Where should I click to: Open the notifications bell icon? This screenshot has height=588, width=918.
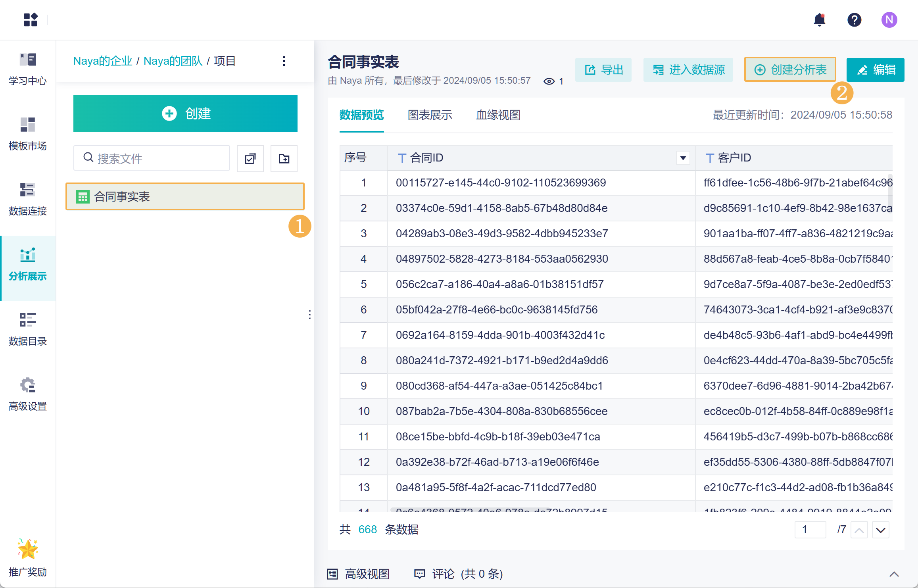coord(819,20)
